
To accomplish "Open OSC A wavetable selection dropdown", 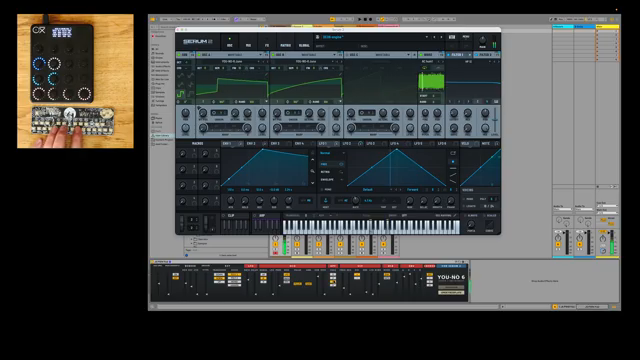I will click(x=259, y=62).
